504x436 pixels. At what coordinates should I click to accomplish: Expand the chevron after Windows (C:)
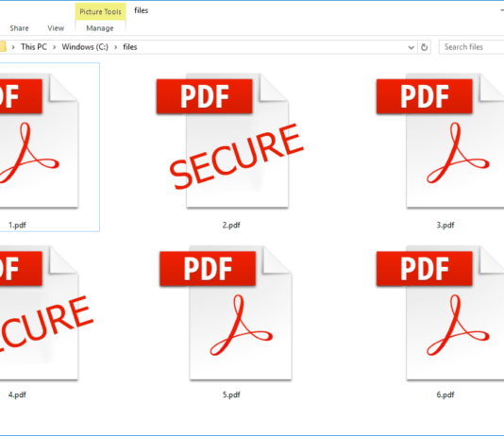[116, 47]
